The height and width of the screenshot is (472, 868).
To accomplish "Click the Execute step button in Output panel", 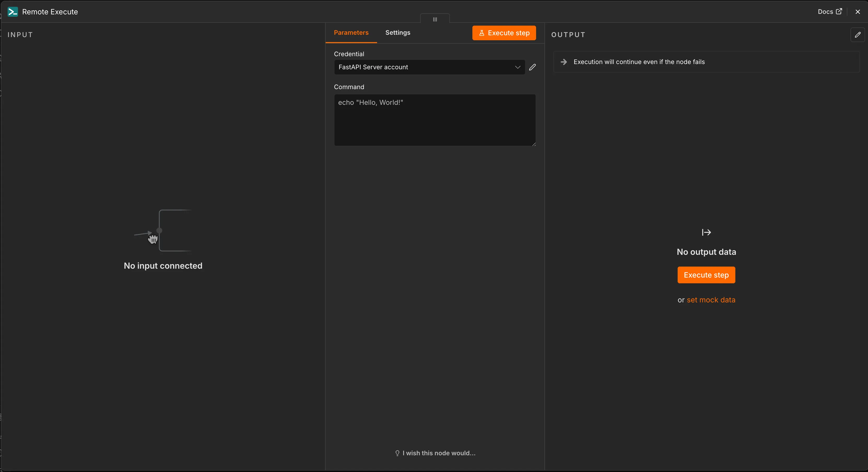I will 706,275.
